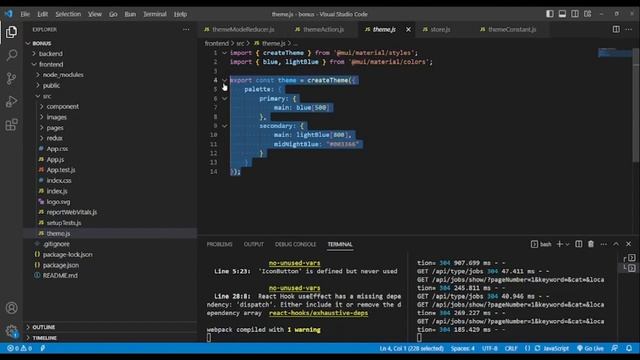Show errors and warnings in status bar
The height and width of the screenshot is (360, 640).
pyautogui.click(x=19, y=348)
